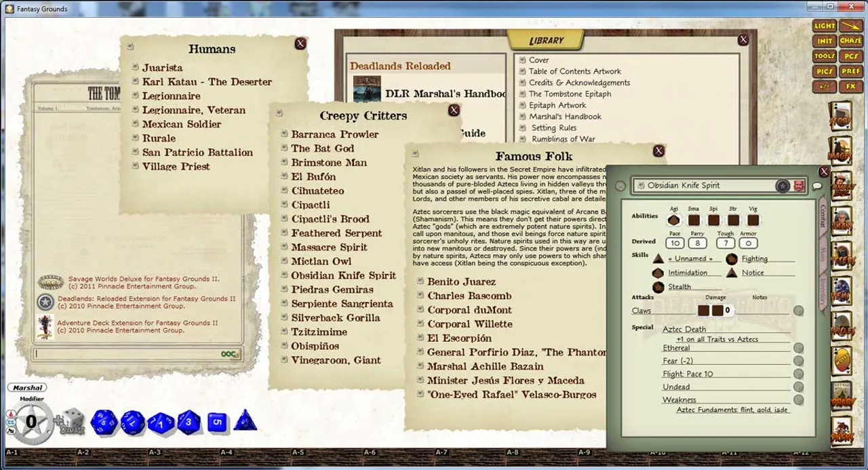Click the speech bubble icon on NPC sheet
The width and height of the screenshot is (868, 470).
tap(816, 185)
